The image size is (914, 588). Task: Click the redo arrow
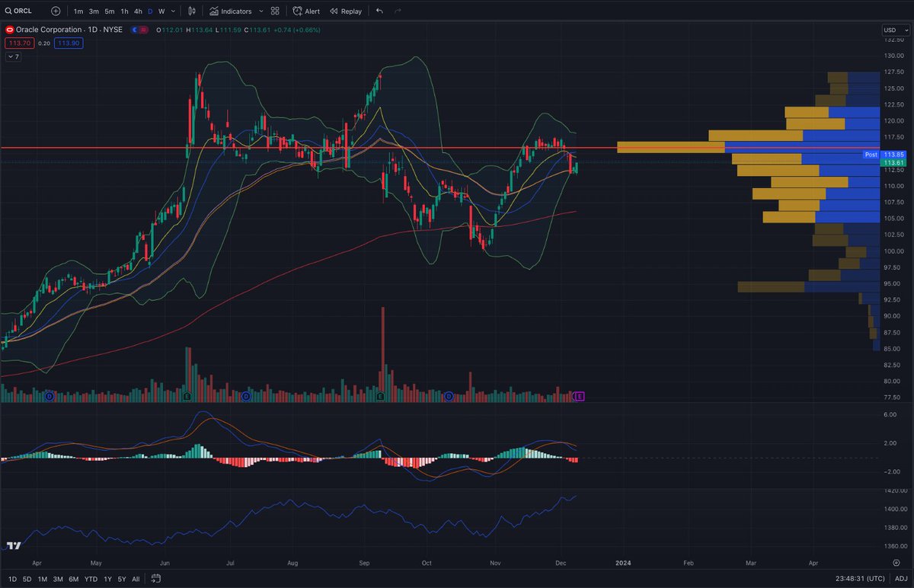pyautogui.click(x=398, y=11)
